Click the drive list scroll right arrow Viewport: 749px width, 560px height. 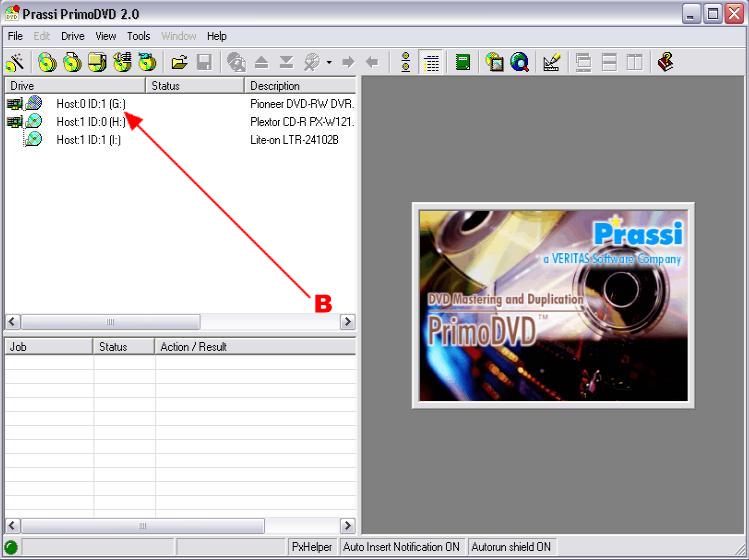pos(348,322)
